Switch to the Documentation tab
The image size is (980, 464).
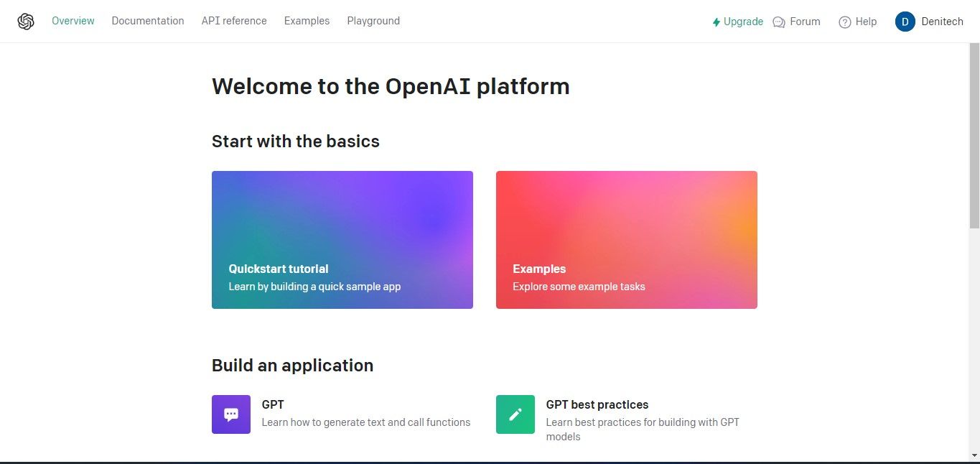148,21
